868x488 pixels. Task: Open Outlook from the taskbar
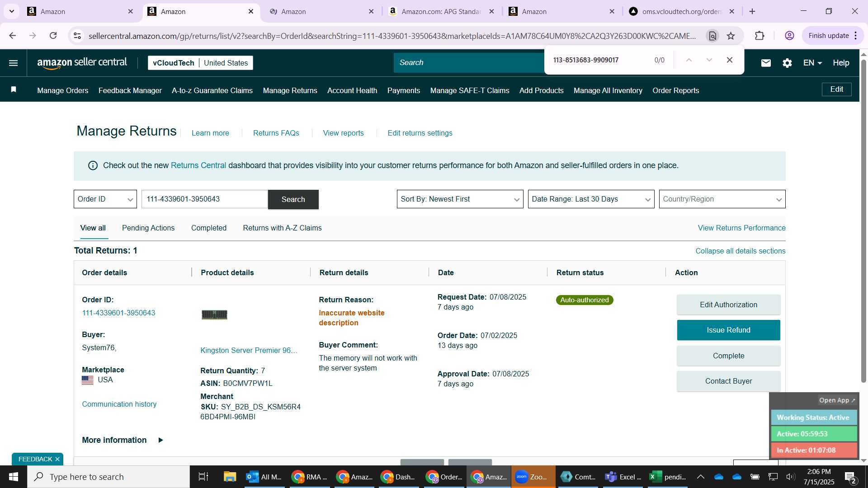264,477
